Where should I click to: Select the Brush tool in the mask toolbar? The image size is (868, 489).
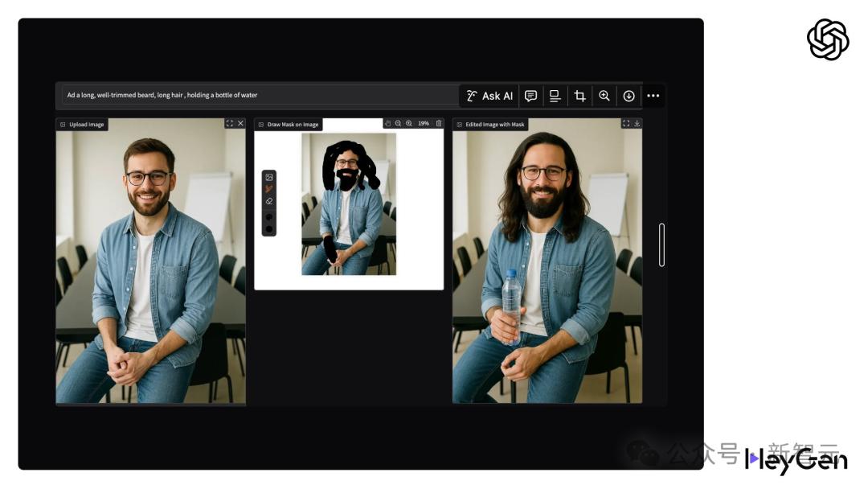pyautogui.click(x=268, y=187)
